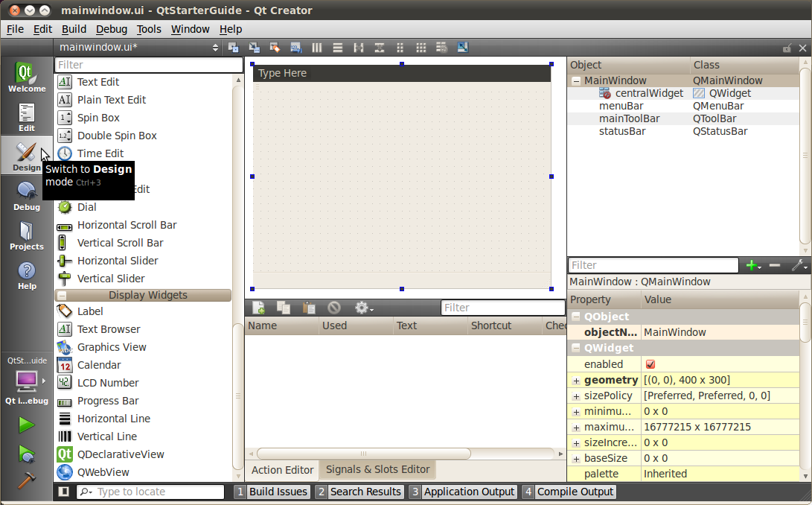This screenshot has width=812, height=505.
Task: Toggle the enabled property checkbox
Action: pyautogui.click(x=650, y=364)
